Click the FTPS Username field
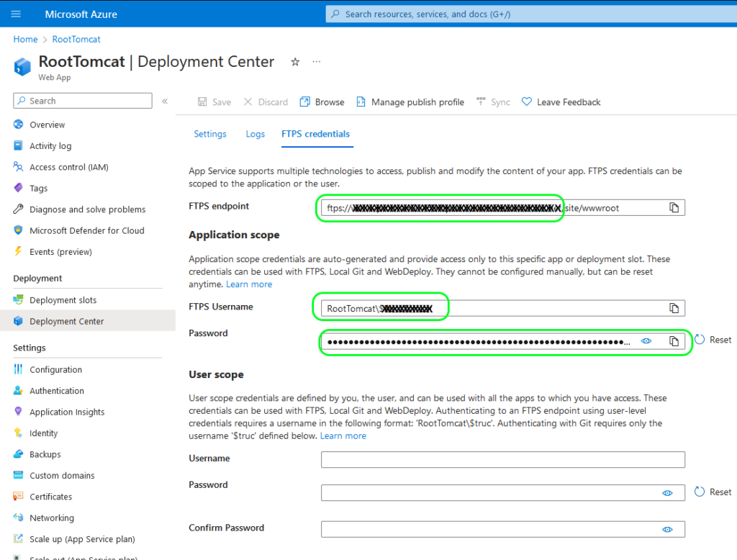737x560 pixels. pos(503,308)
